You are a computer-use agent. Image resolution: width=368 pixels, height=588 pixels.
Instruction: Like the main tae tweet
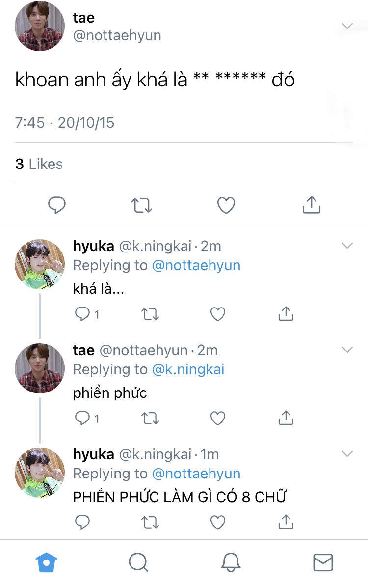coord(226,205)
